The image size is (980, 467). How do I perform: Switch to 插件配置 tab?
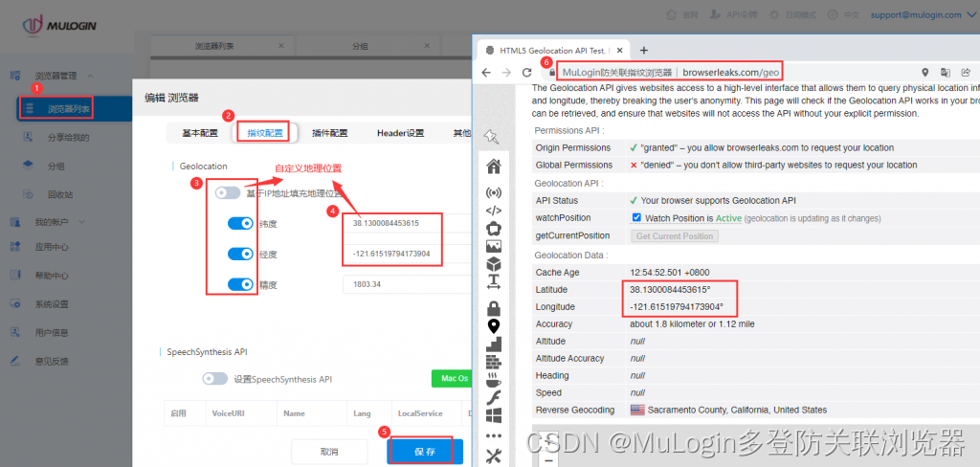pos(330,132)
